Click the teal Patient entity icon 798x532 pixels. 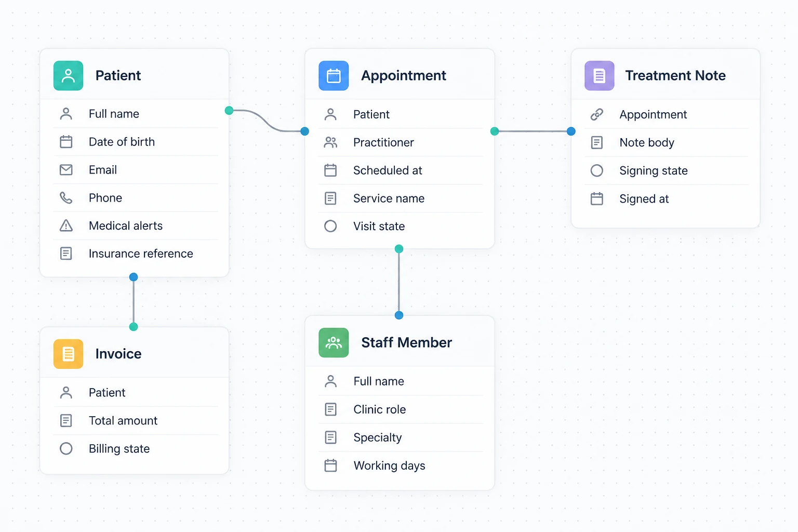click(x=68, y=76)
